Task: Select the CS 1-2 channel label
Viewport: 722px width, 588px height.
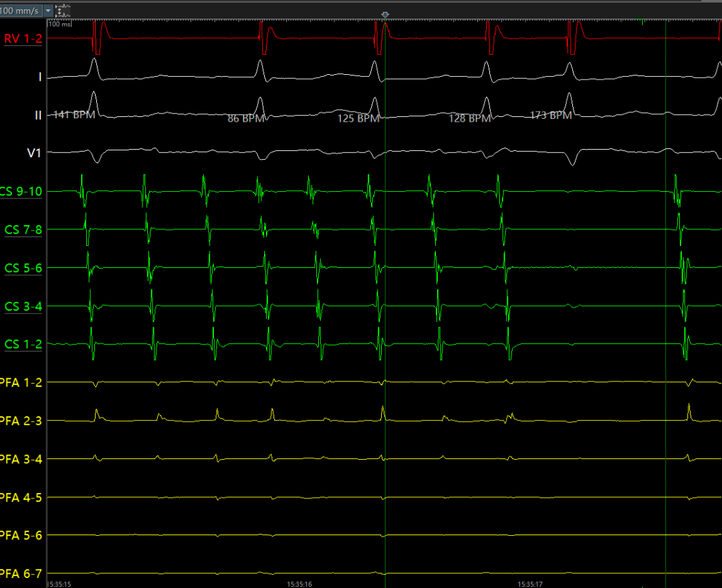Action: coord(23,345)
